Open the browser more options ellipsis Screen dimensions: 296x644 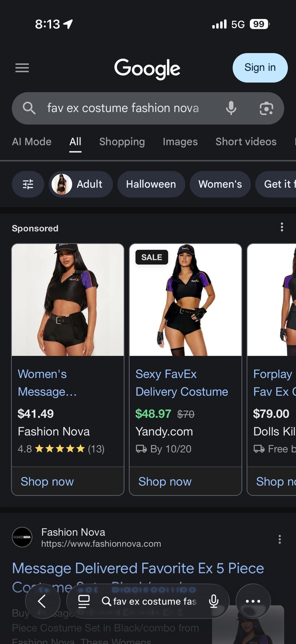coord(253,601)
